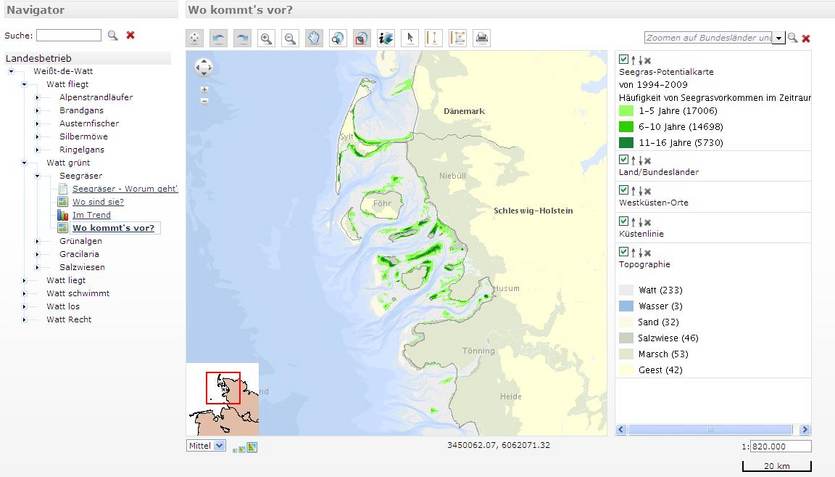Clear the Navigator search with red X
This screenshot has height=477, width=835.
click(130, 35)
